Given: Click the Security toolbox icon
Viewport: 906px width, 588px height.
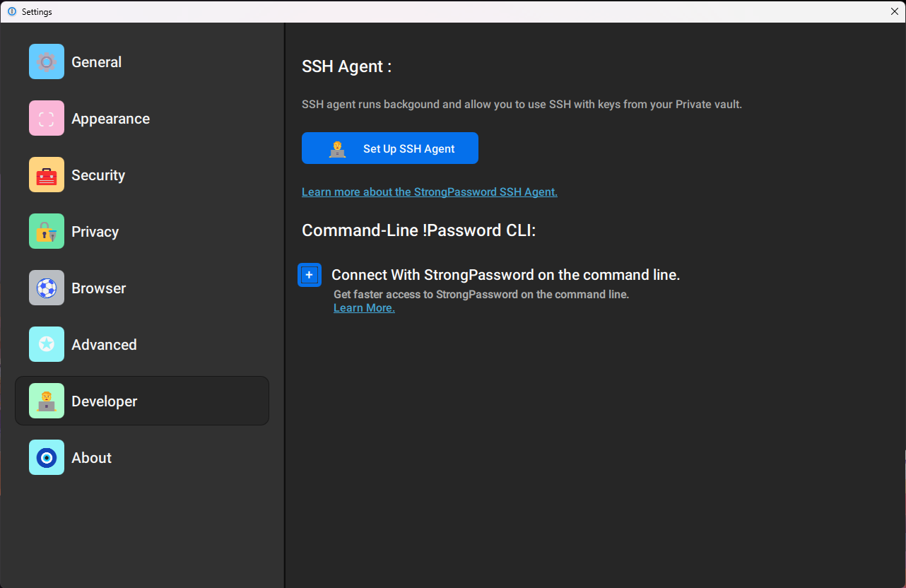Looking at the screenshot, I should pos(47,175).
